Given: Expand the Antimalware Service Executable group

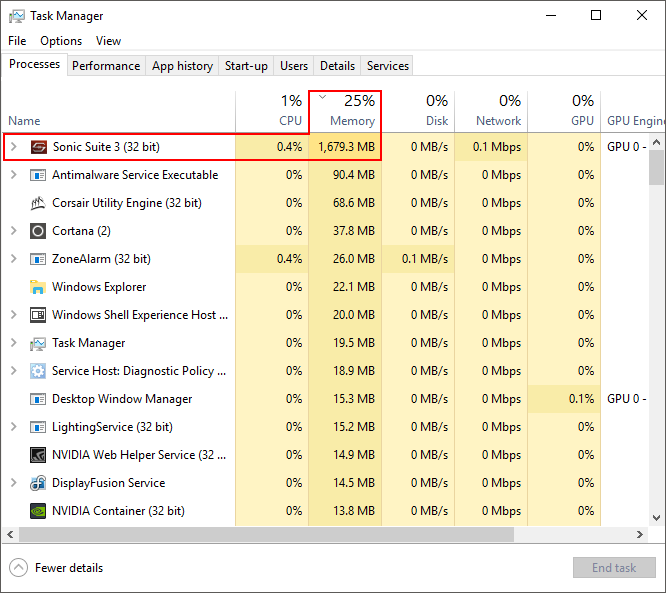Looking at the screenshot, I should [x=14, y=175].
